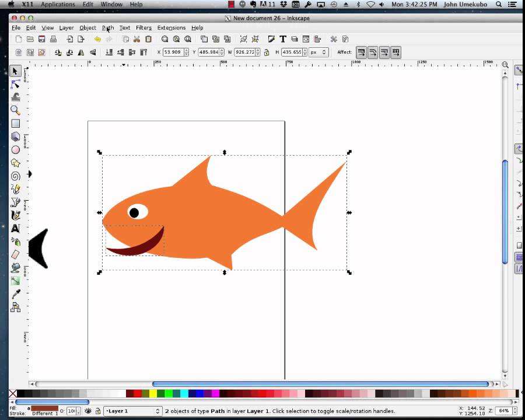Click the Save document icon

pos(41,39)
